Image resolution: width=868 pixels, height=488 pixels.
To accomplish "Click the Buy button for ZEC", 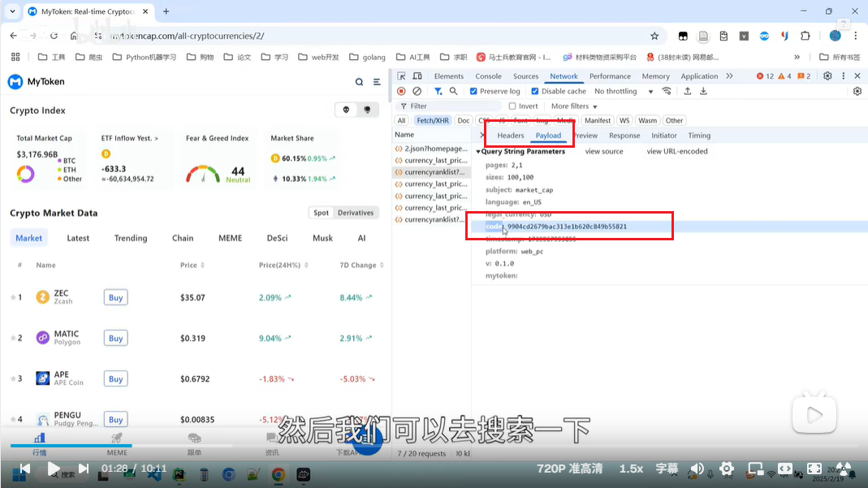I will 116,297.
